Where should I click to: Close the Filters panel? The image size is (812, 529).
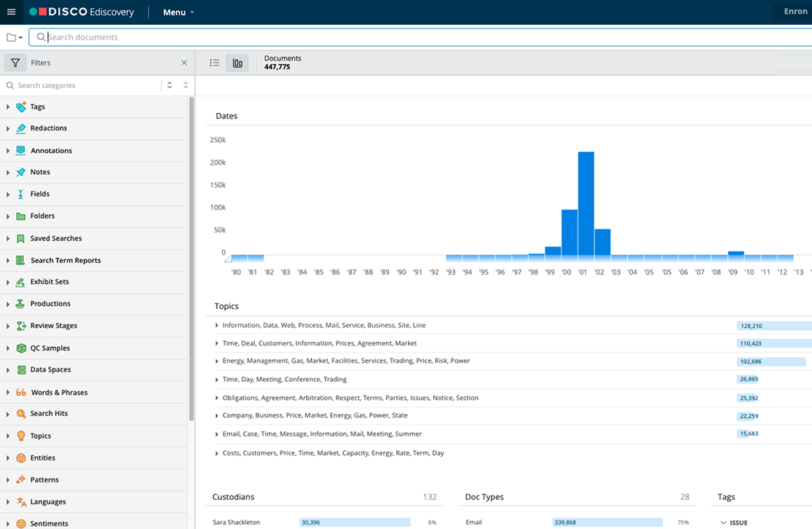(x=184, y=63)
